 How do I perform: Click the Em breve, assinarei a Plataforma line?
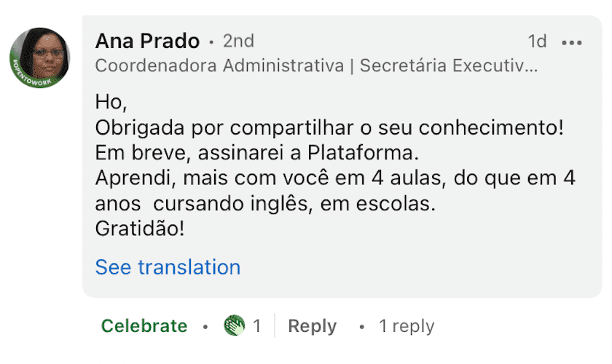coord(256,153)
